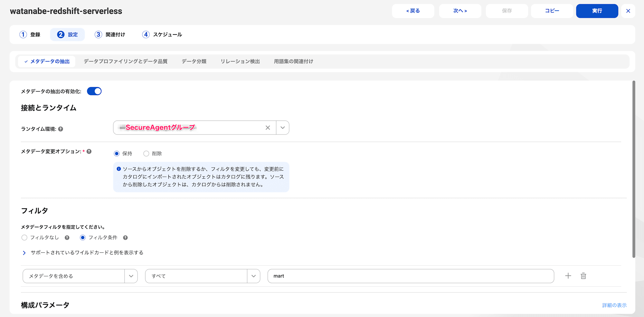Clear the runtime environment selection
Image resolution: width=644 pixels, height=317 pixels.
(268, 128)
